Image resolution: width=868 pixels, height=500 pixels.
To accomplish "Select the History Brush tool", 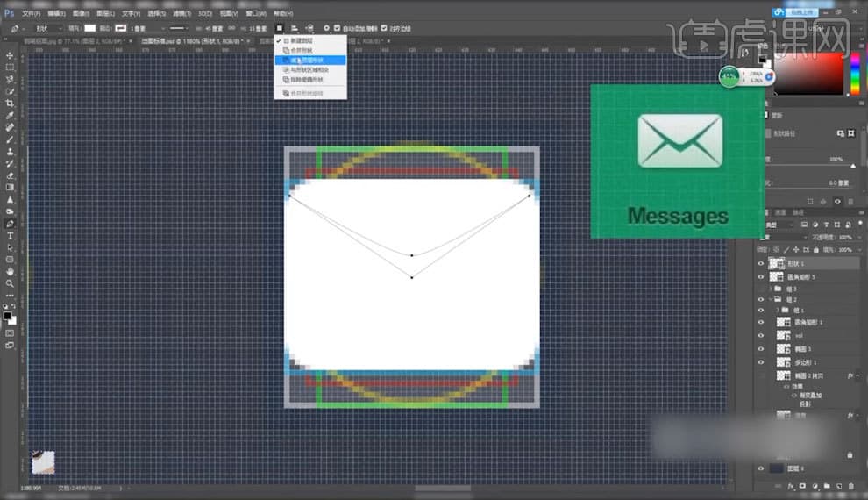I will tap(10, 163).
